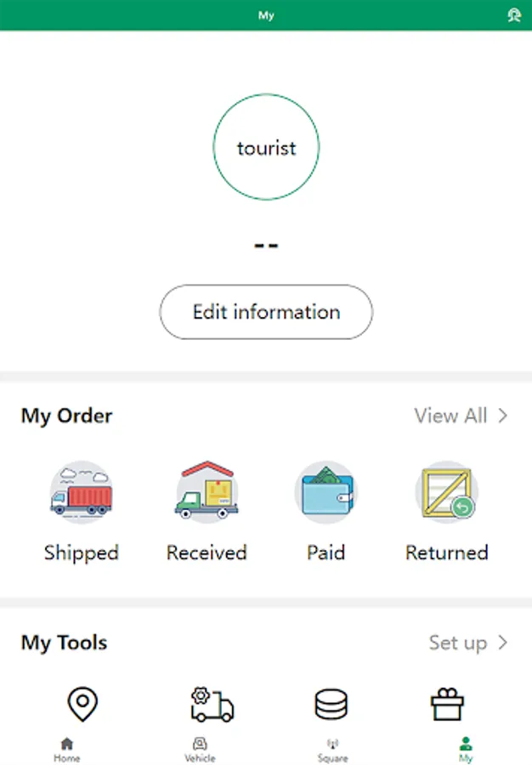This screenshot has height=765, width=532.
Task: Switch to the Vehicle tab
Action: pyautogui.click(x=200, y=750)
